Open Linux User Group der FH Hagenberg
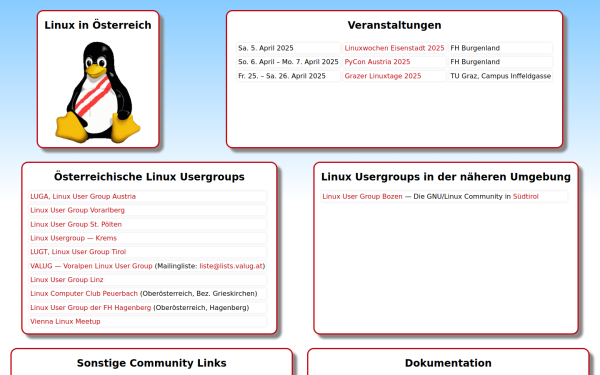This screenshot has width=600, height=375. 91,308
